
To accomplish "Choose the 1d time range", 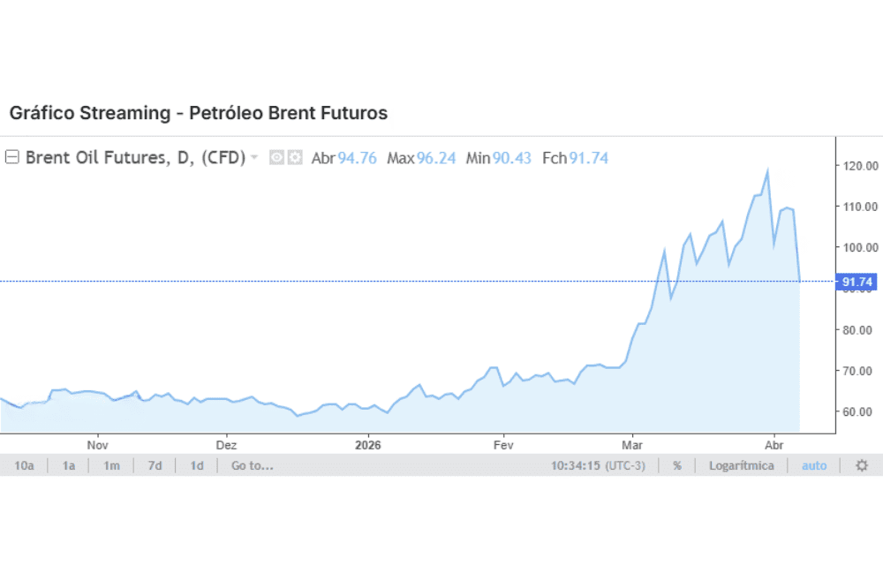I will click(x=197, y=465).
